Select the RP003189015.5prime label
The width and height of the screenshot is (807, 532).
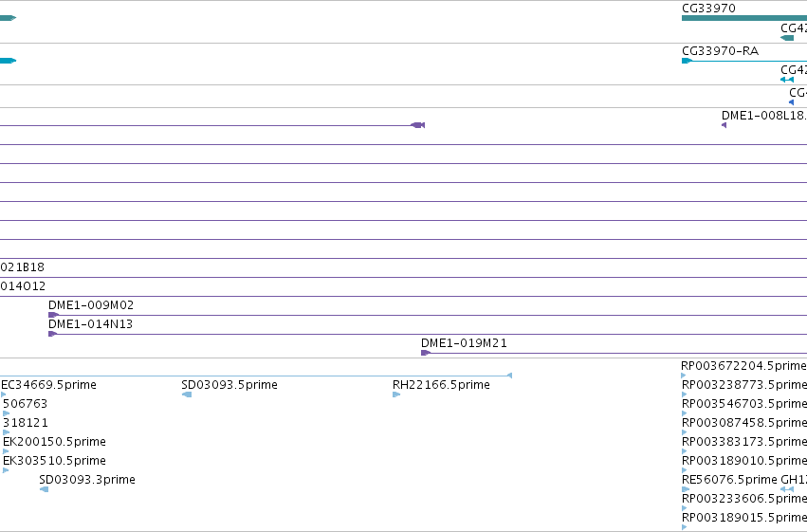[744, 518]
